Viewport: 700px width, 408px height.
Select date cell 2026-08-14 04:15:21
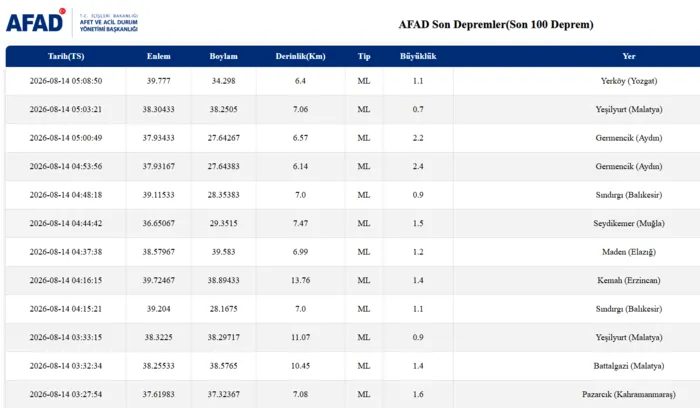click(x=66, y=309)
